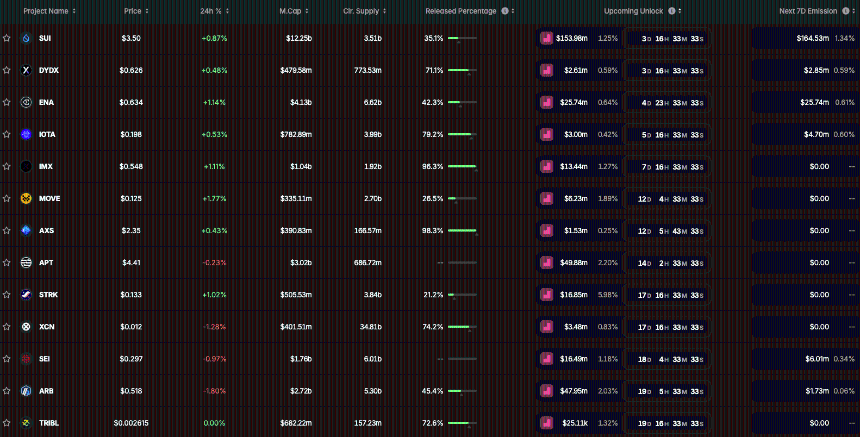Sort by the Project Name column header
The image size is (860, 437).
(49, 11)
